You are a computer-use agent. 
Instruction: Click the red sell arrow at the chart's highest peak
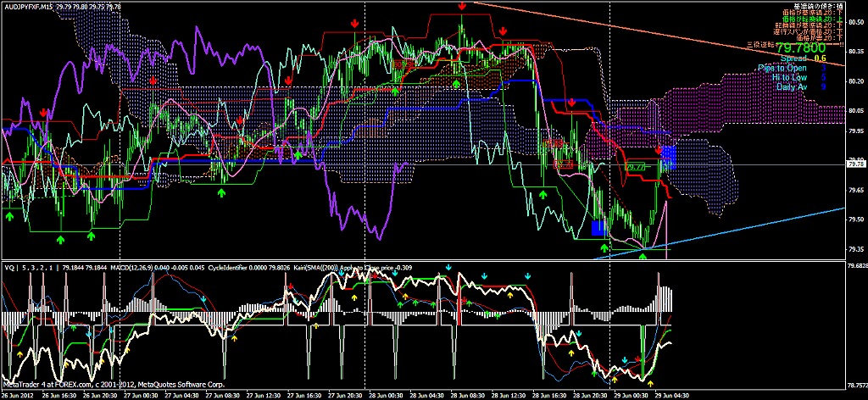(462, 7)
